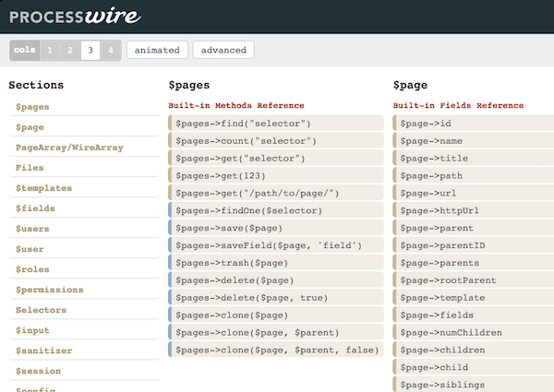Open the $users section
The width and height of the screenshot is (554, 392).
(x=84, y=229)
